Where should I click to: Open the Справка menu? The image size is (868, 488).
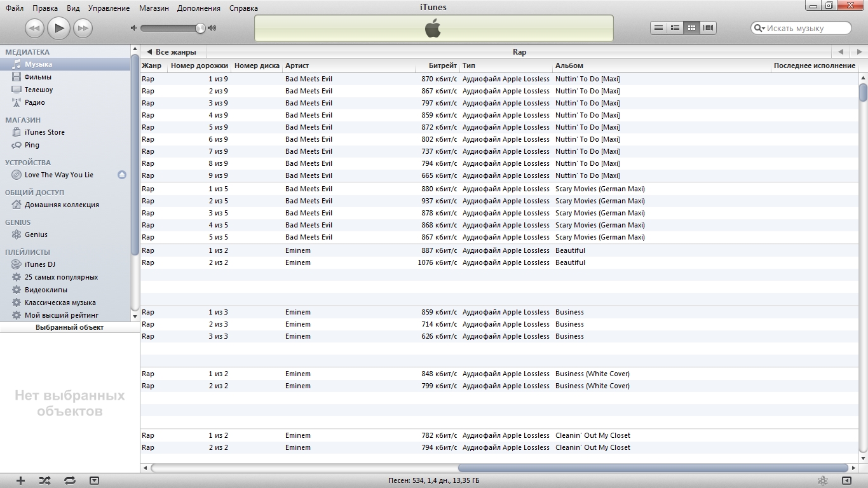click(243, 8)
